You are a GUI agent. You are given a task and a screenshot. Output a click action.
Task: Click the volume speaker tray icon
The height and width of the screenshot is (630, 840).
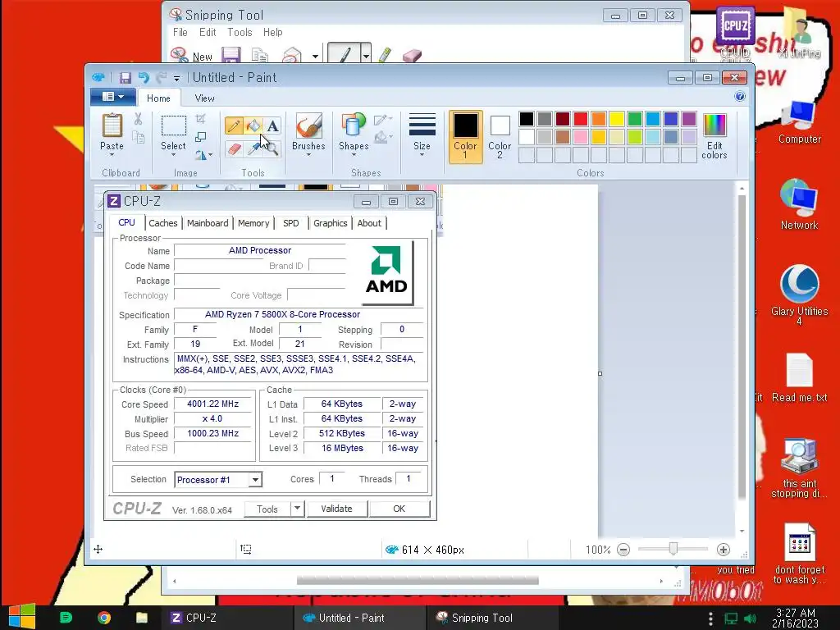tap(750, 619)
